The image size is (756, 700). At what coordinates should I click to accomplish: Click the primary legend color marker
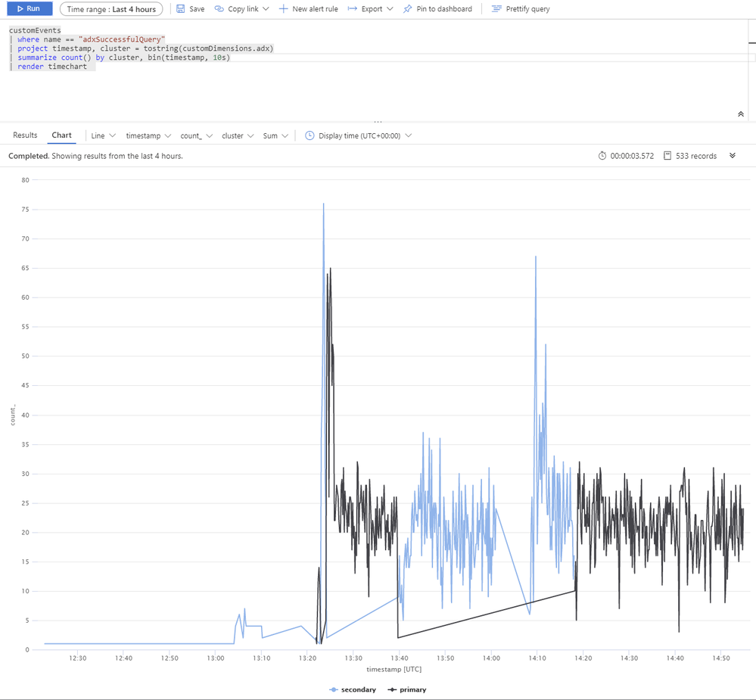point(392,690)
